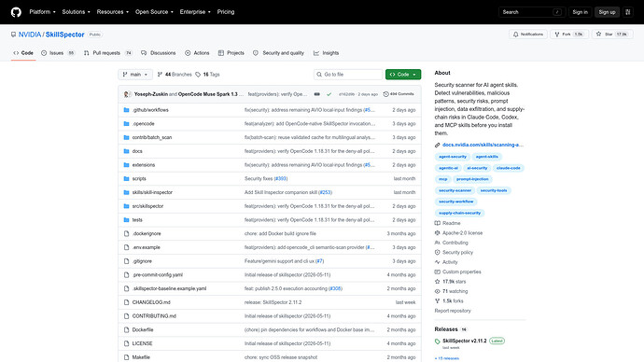Open the Enterprise dropdown menu
644x362 pixels.
click(x=195, y=12)
